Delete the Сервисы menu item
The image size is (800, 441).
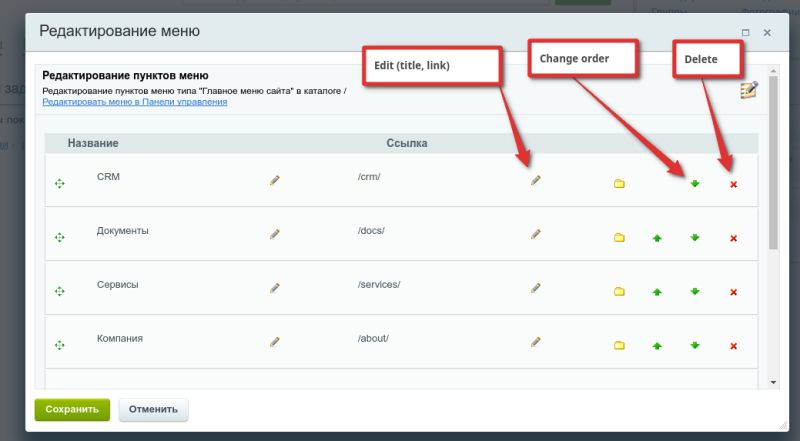click(734, 292)
